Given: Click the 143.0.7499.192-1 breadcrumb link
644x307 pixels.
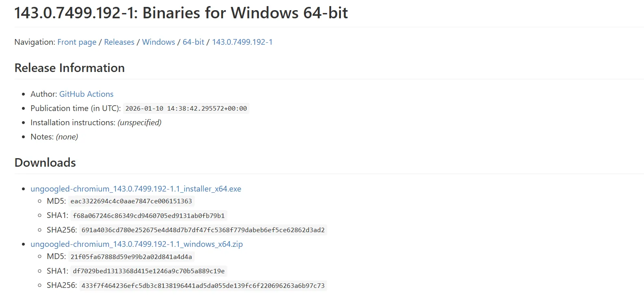Looking at the screenshot, I should point(242,42).
